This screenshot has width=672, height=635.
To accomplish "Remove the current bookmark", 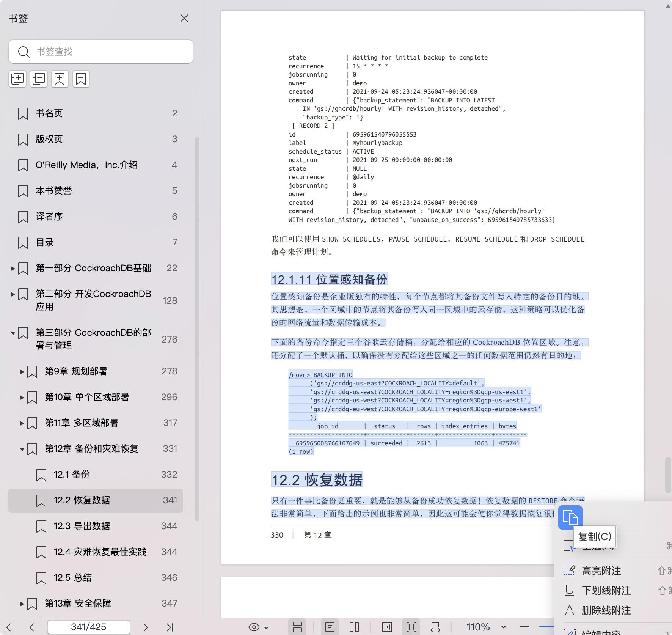I will [x=81, y=79].
